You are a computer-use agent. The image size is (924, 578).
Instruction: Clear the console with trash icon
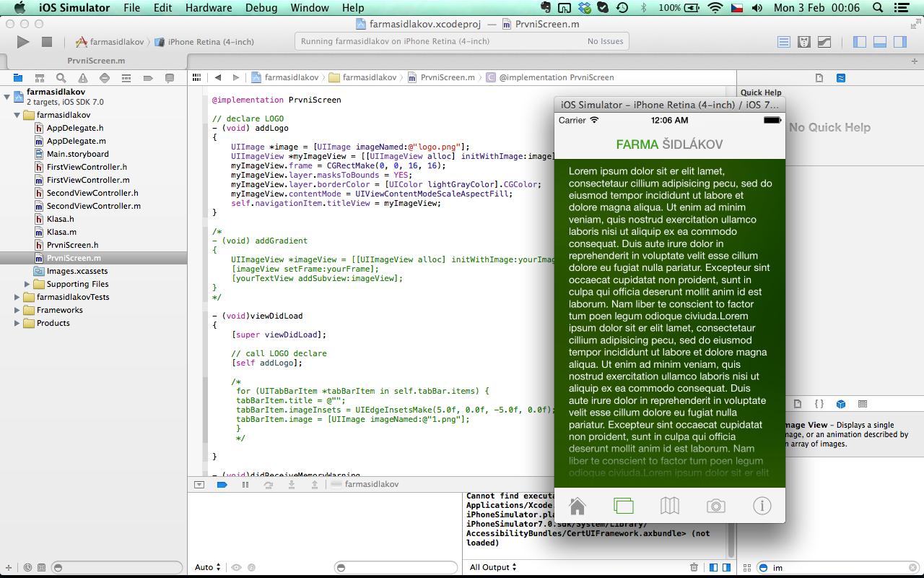694,568
